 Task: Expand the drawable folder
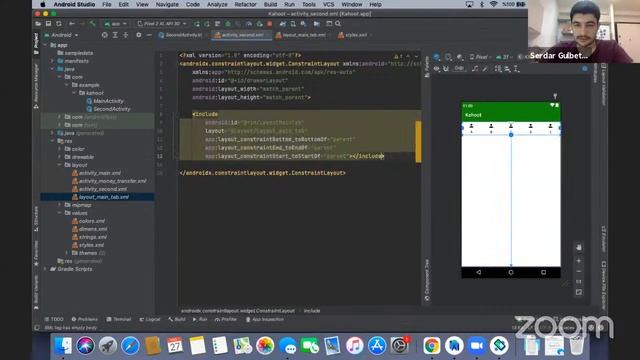tap(60, 157)
